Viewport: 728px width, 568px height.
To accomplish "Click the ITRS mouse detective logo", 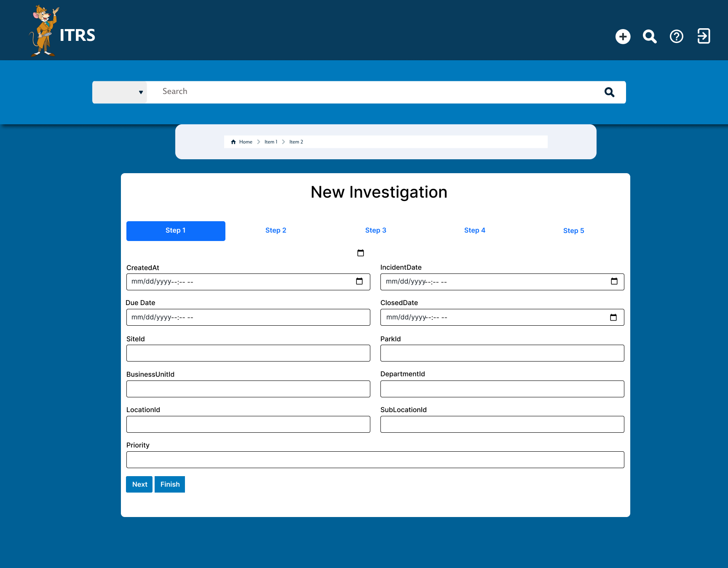I will [43, 31].
